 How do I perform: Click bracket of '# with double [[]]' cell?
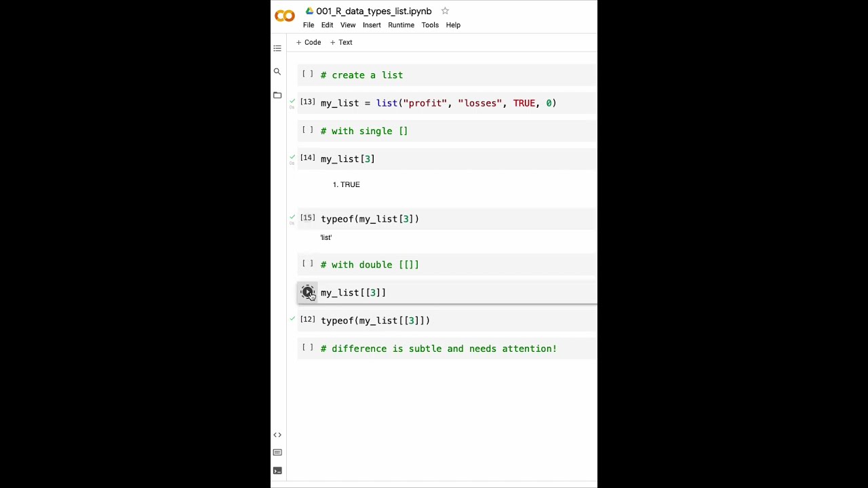(308, 263)
